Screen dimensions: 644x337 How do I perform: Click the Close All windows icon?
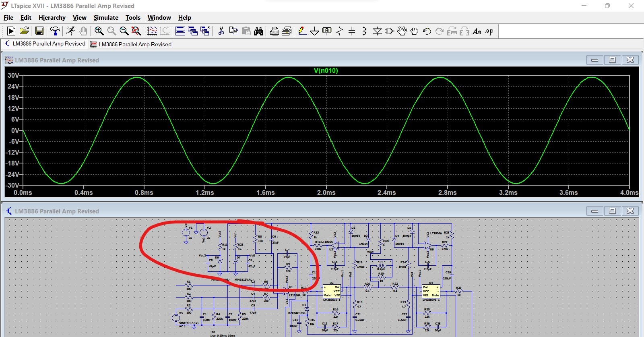pos(205,31)
